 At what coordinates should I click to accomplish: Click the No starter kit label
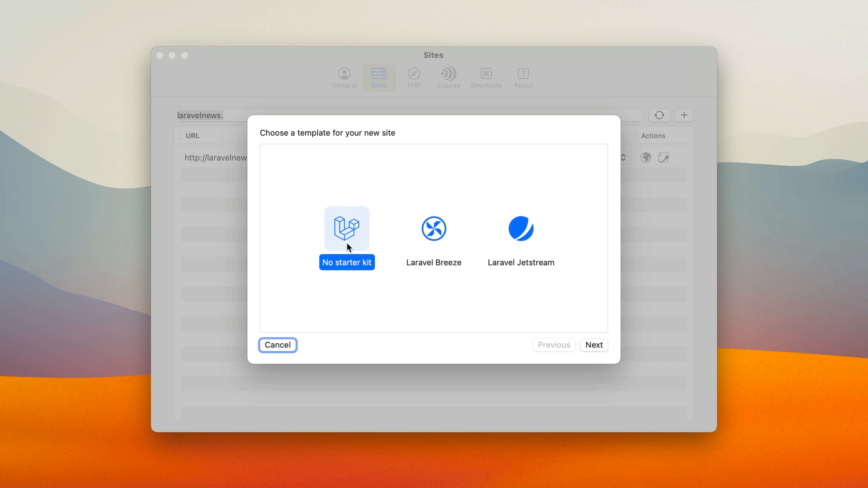(347, 262)
